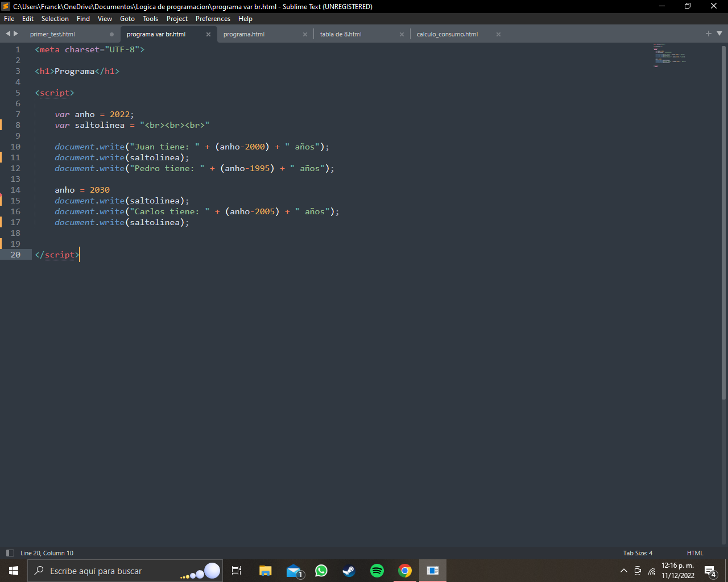Screen dimensions: 728x582
Task: Click the Carlos tiene document.write line
Action: tap(197, 211)
